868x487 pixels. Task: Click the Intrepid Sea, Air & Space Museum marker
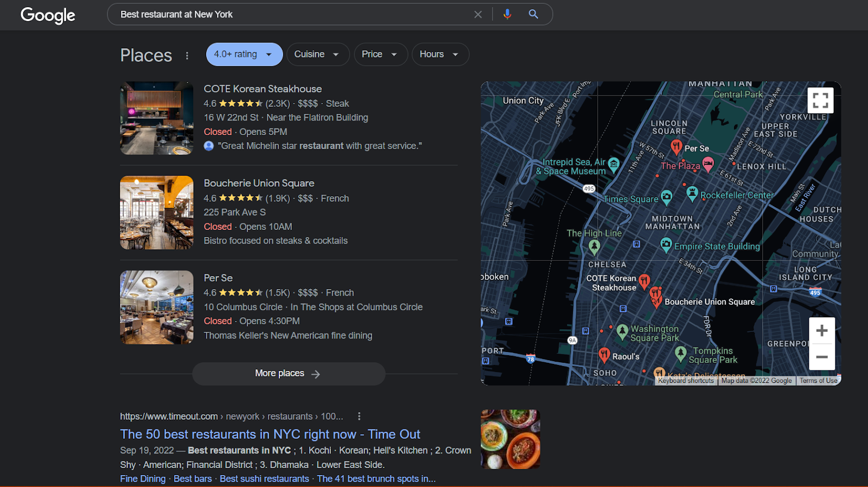(x=614, y=165)
